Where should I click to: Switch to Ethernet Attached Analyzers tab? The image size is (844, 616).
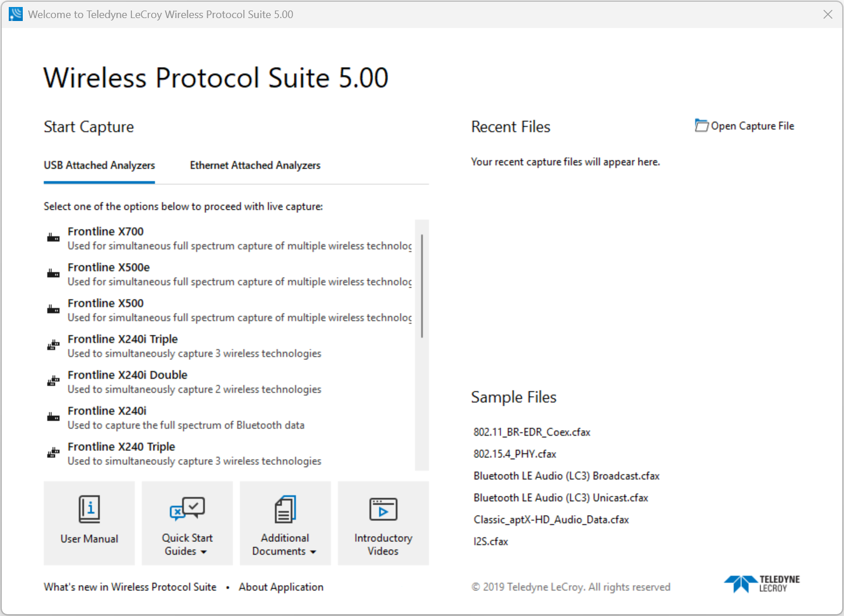click(x=255, y=165)
